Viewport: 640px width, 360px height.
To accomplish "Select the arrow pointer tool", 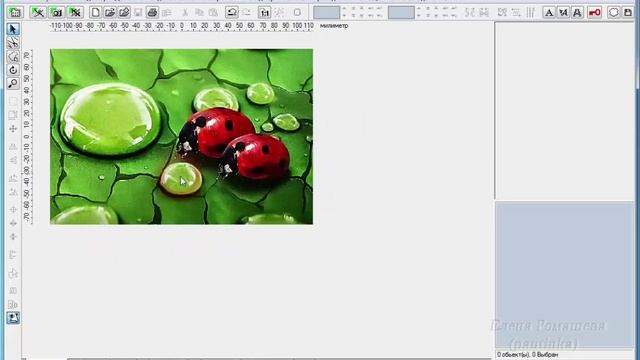I will coord(13,29).
